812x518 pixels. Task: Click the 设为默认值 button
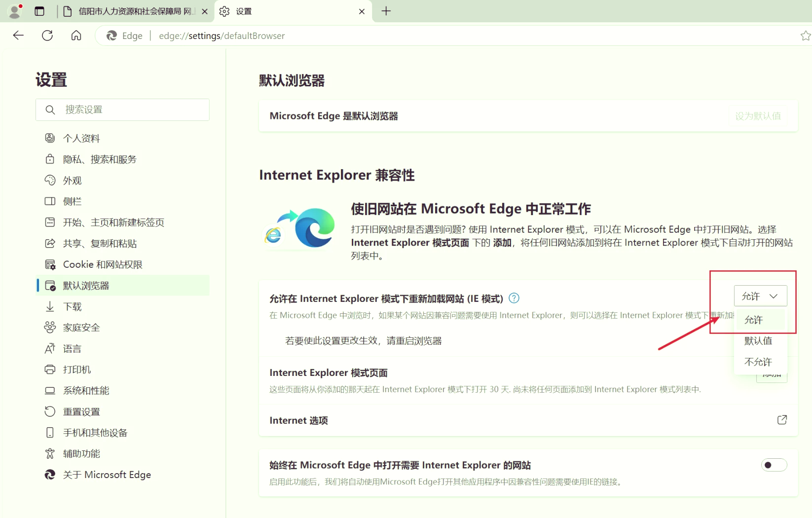758,116
